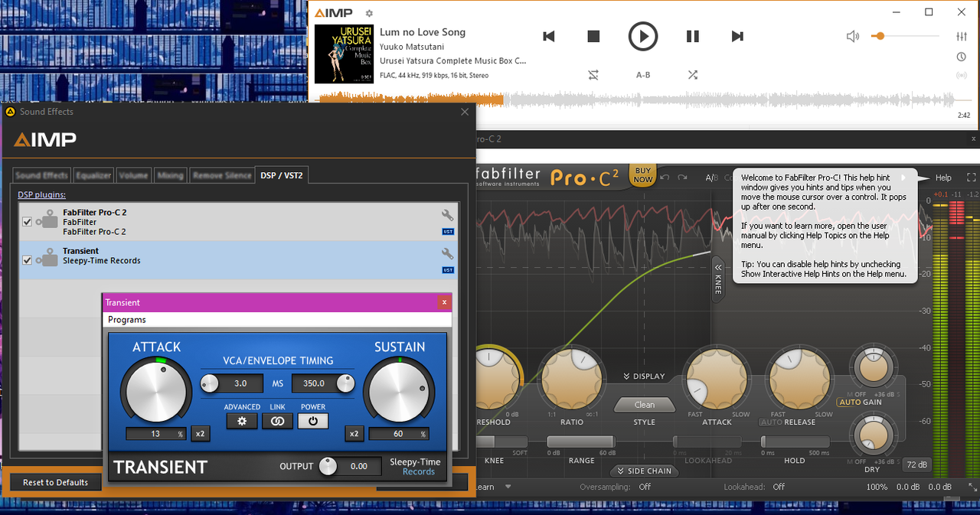The image size is (980, 515).
Task: Skip to next track in AIMP
Action: click(x=737, y=36)
